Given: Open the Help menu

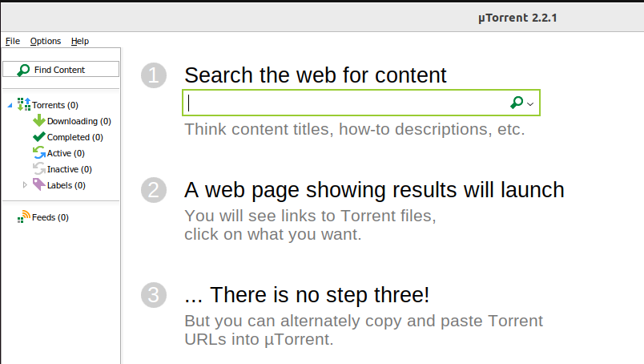Looking at the screenshot, I should tap(79, 41).
